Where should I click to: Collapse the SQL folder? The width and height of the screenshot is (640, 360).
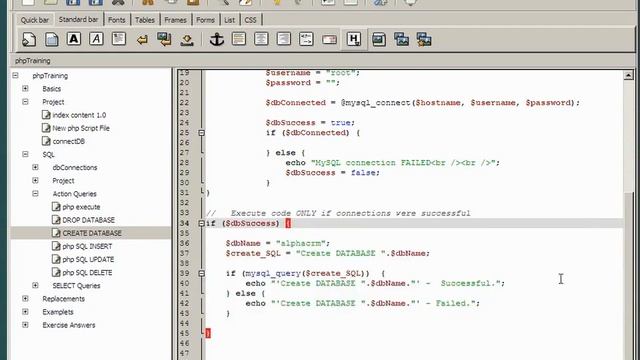(25, 154)
